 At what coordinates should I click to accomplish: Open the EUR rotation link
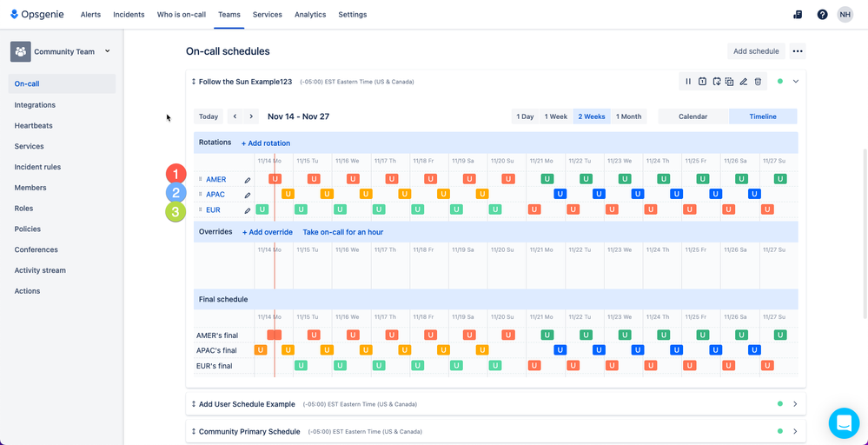click(x=213, y=209)
